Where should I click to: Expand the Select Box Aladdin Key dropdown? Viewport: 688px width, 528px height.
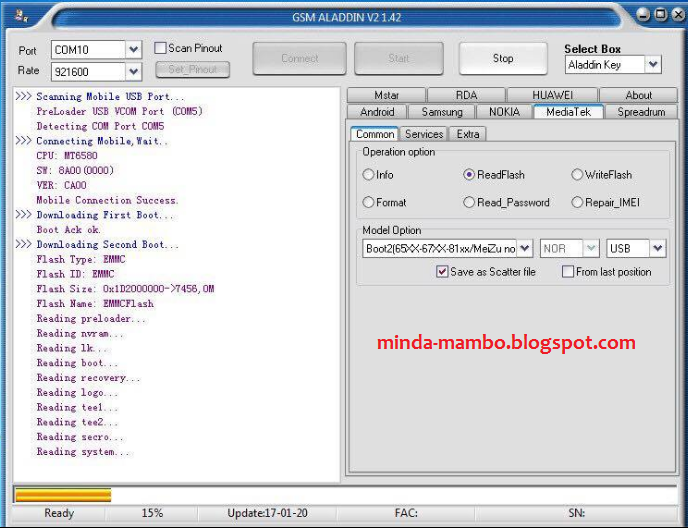tap(652, 65)
